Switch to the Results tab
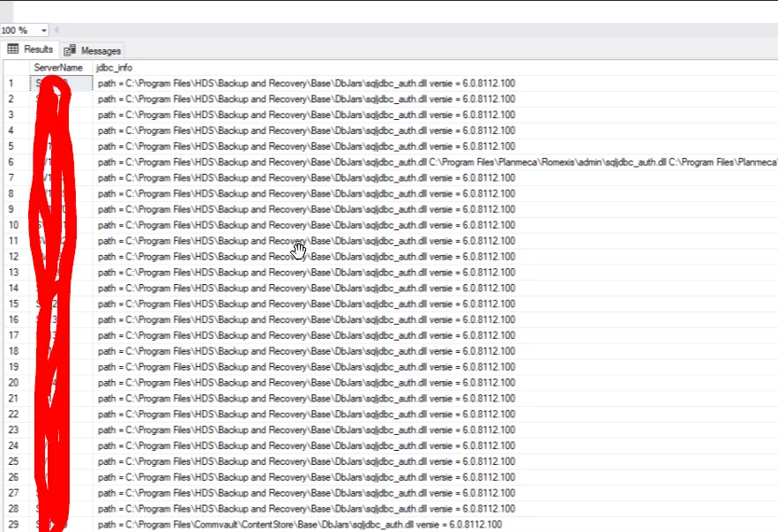 pyautogui.click(x=30, y=49)
